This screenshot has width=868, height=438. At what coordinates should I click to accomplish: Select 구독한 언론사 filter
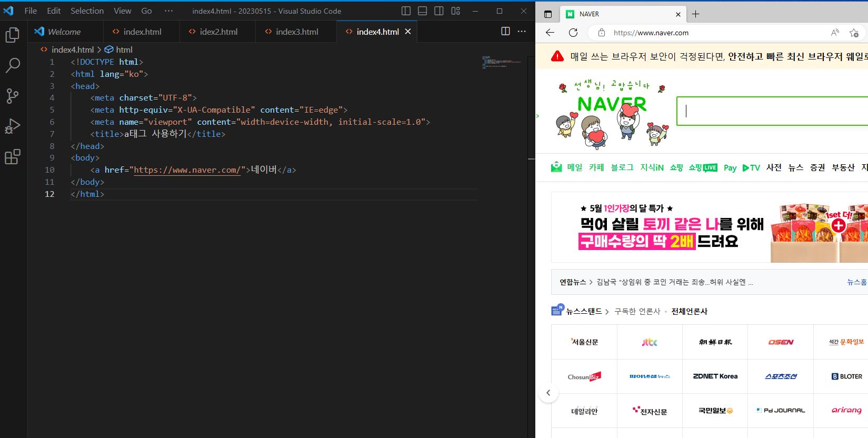(x=637, y=312)
